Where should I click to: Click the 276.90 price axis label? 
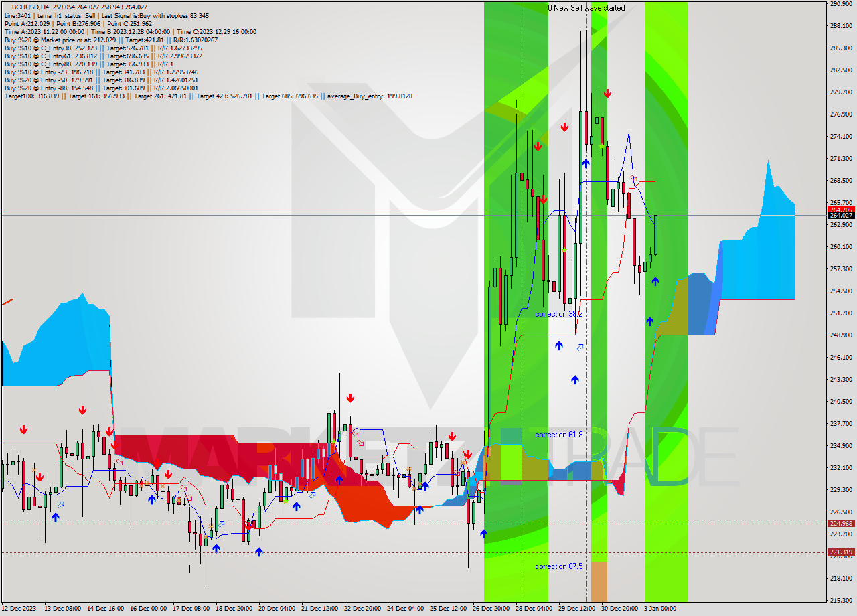click(x=841, y=114)
